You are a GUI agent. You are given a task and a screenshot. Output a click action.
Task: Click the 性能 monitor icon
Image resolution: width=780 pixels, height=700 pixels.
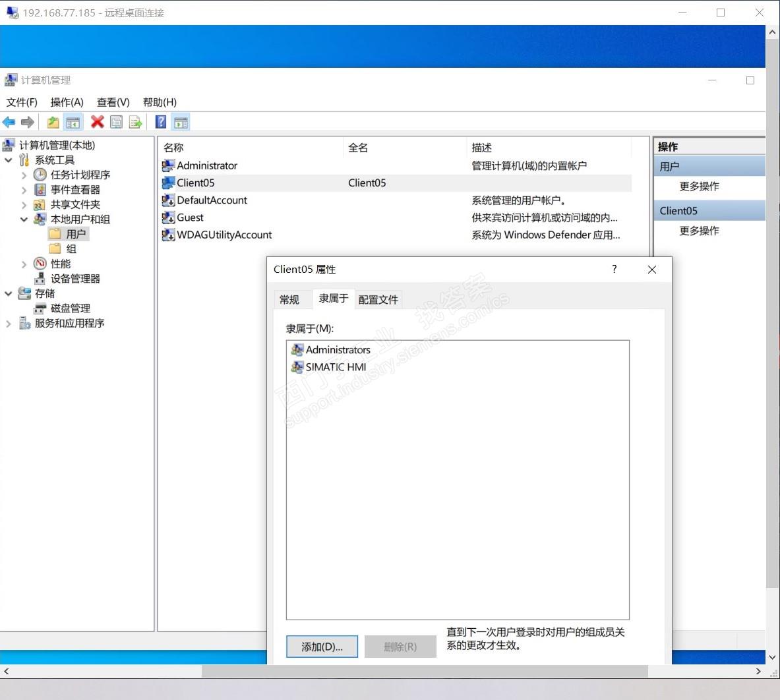coord(40,264)
